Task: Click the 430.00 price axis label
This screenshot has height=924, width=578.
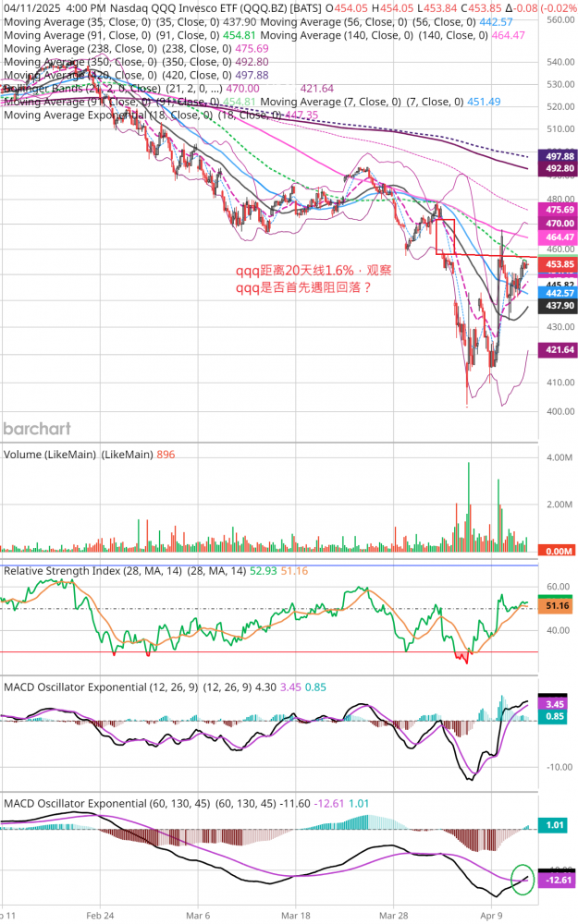Action: coord(560,326)
